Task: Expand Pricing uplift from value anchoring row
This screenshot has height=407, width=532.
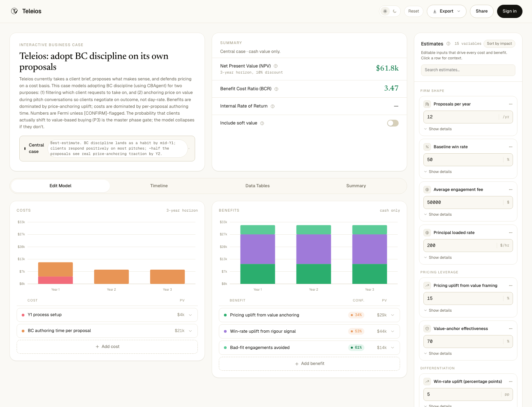Action: click(393, 315)
